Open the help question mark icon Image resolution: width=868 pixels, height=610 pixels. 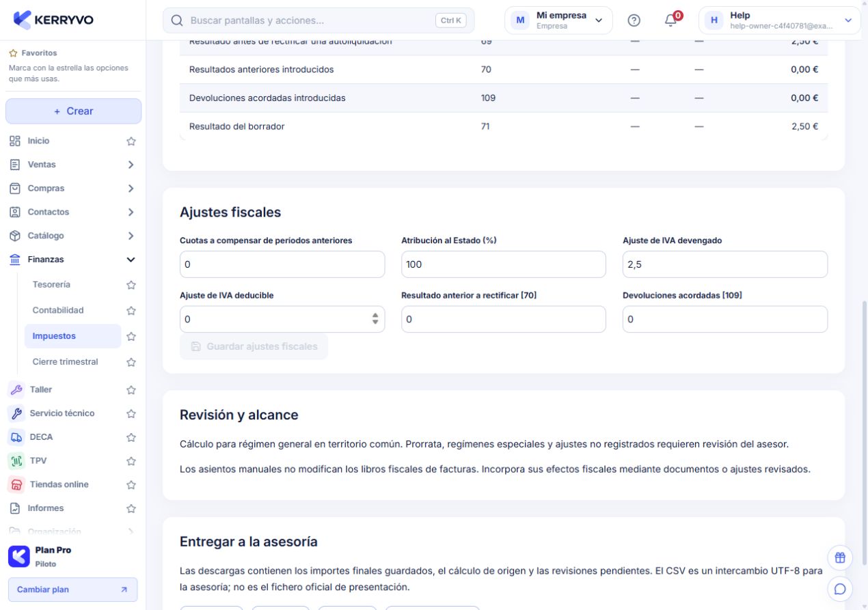[x=634, y=20]
